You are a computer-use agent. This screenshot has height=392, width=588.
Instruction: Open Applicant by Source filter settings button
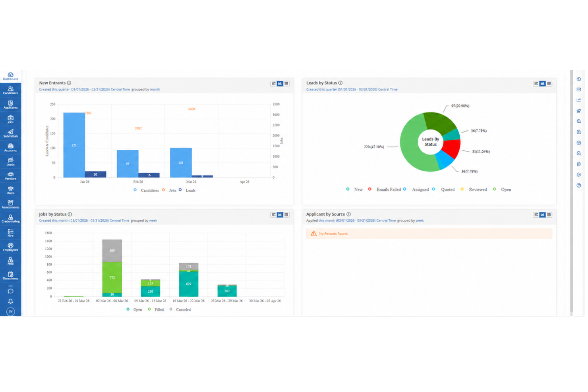click(x=536, y=214)
